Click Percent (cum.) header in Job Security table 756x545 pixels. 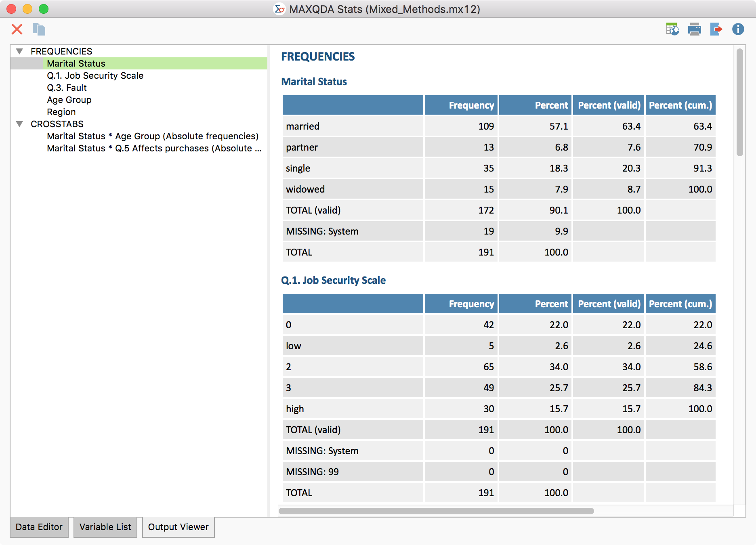(680, 304)
